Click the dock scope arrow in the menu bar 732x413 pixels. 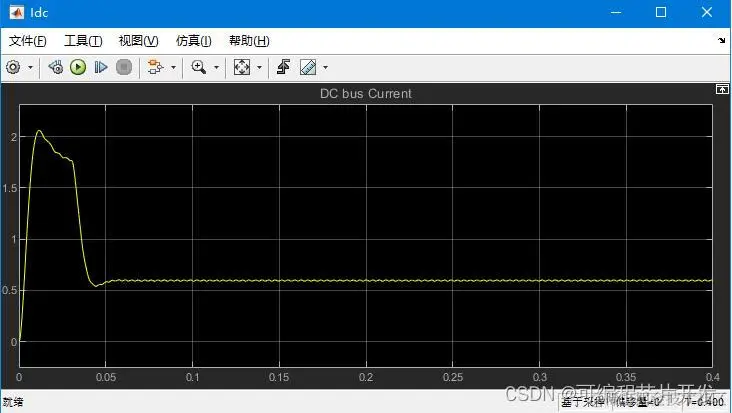(x=722, y=41)
